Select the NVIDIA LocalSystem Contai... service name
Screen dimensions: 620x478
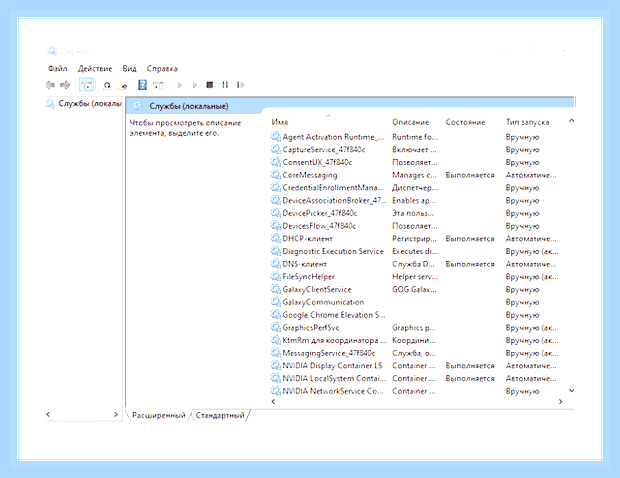(334, 378)
